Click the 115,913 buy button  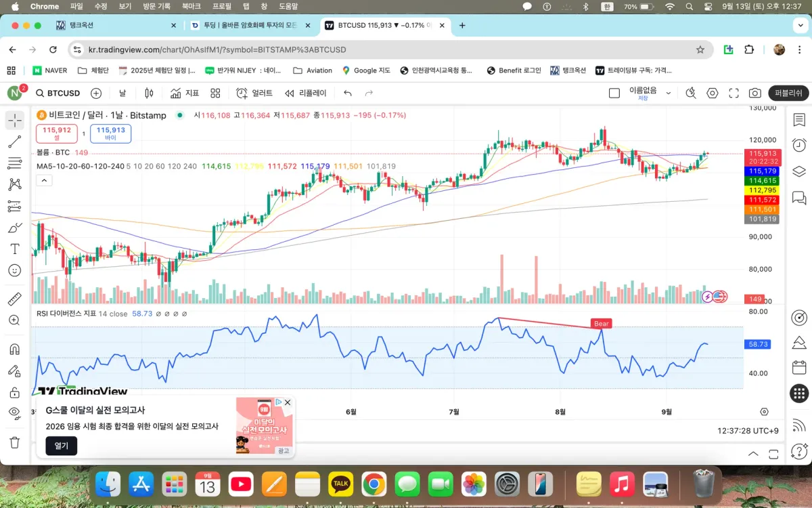point(111,133)
